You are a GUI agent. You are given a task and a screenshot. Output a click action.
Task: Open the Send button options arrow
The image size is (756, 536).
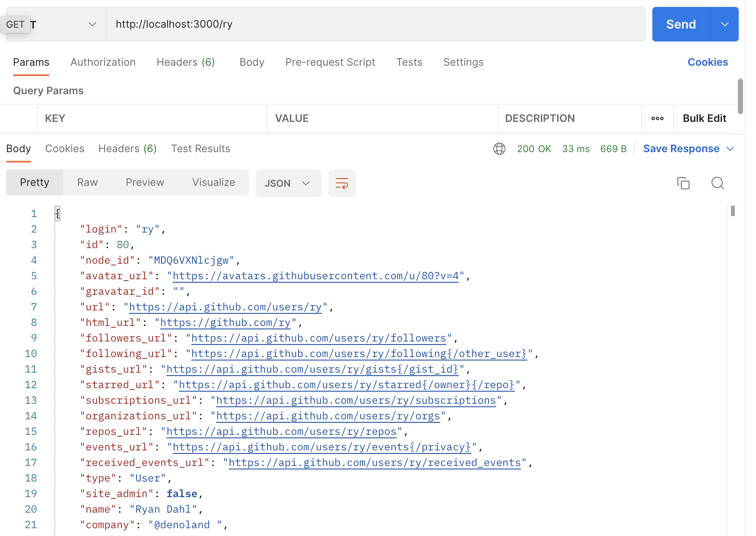pos(724,24)
